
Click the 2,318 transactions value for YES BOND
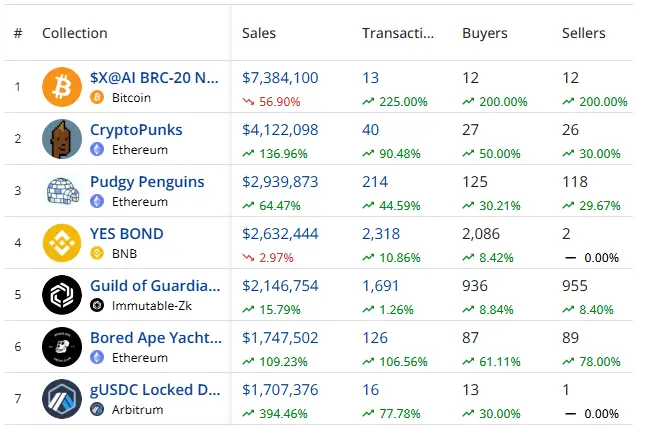click(x=381, y=234)
